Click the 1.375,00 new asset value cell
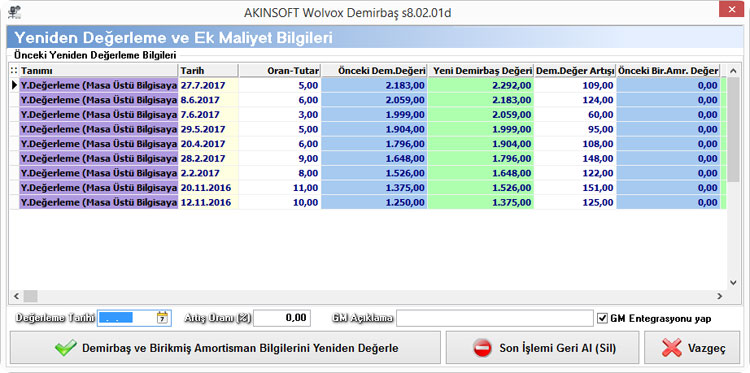The width and height of the screenshot is (750, 373). click(480, 202)
